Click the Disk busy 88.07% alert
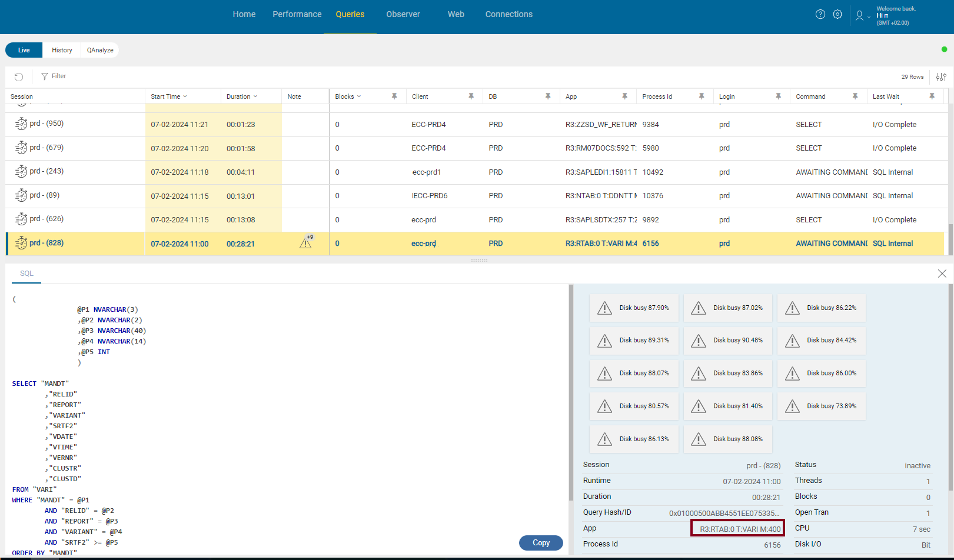Viewport: 954px width, 560px height. click(x=634, y=373)
